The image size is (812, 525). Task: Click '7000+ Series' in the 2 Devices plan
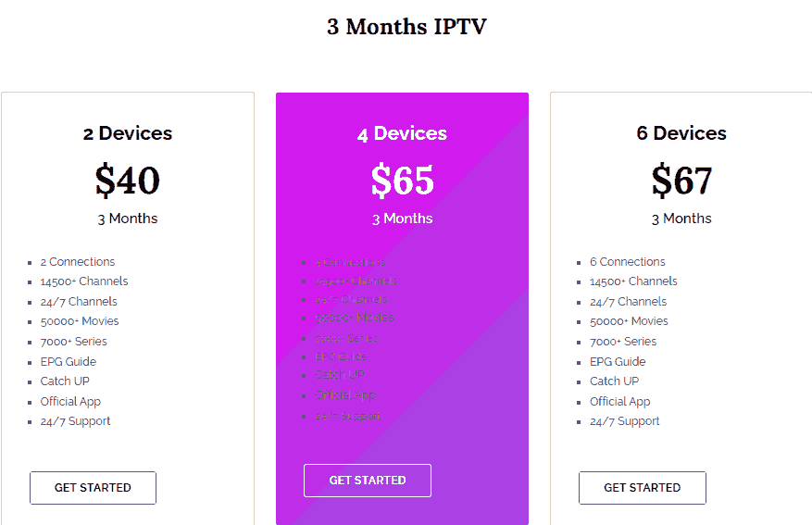click(74, 342)
